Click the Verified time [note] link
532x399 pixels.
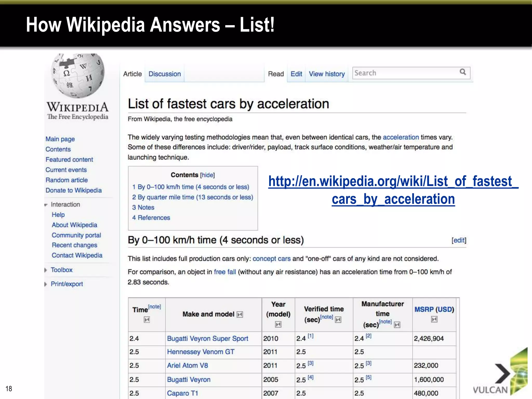click(x=327, y=317)
